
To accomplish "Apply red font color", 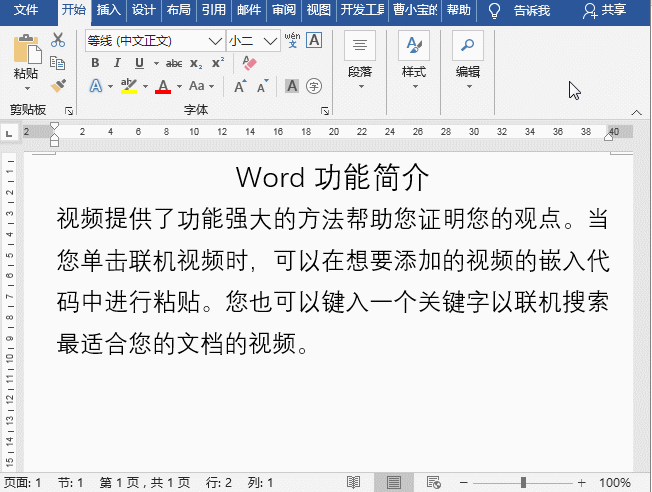I will [163, 87].
